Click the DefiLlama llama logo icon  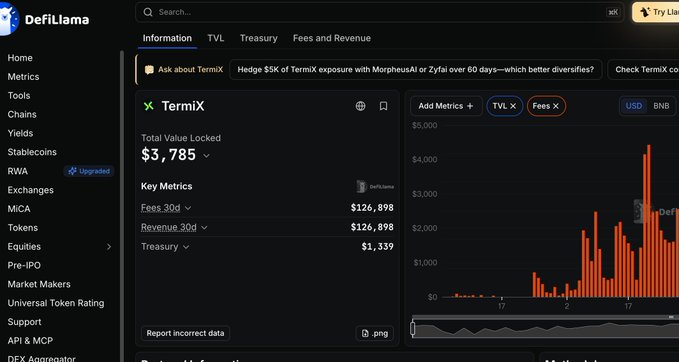click(x=9, y=19)
